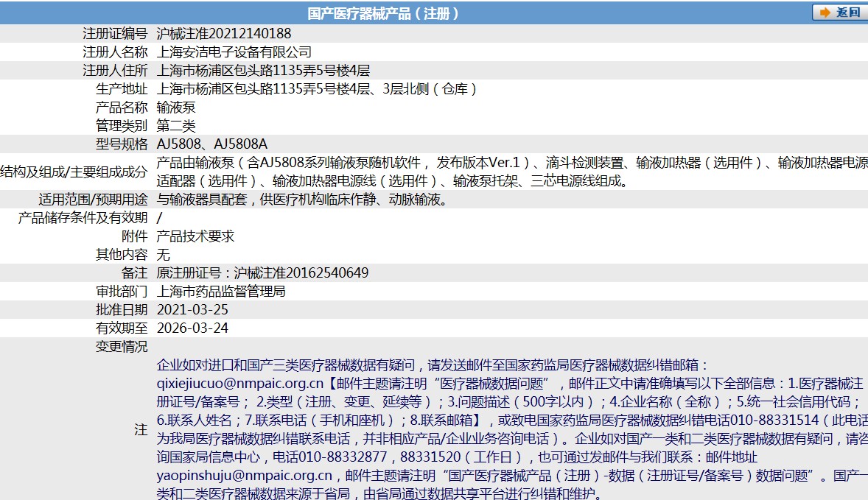
Task: Click model spec AJ5808、AJ5808A
Action: pyautogui.click(x=212, y=144)
